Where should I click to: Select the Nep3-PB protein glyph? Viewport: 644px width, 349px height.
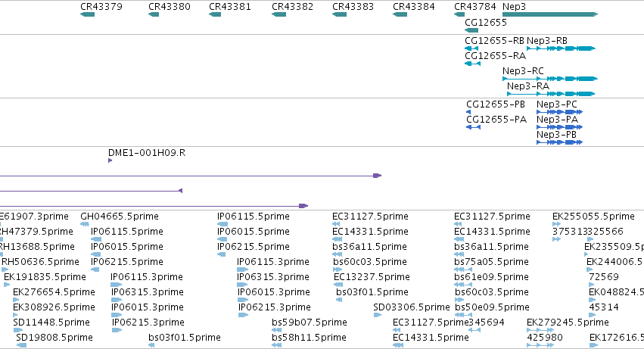click(x=560, y=142)
